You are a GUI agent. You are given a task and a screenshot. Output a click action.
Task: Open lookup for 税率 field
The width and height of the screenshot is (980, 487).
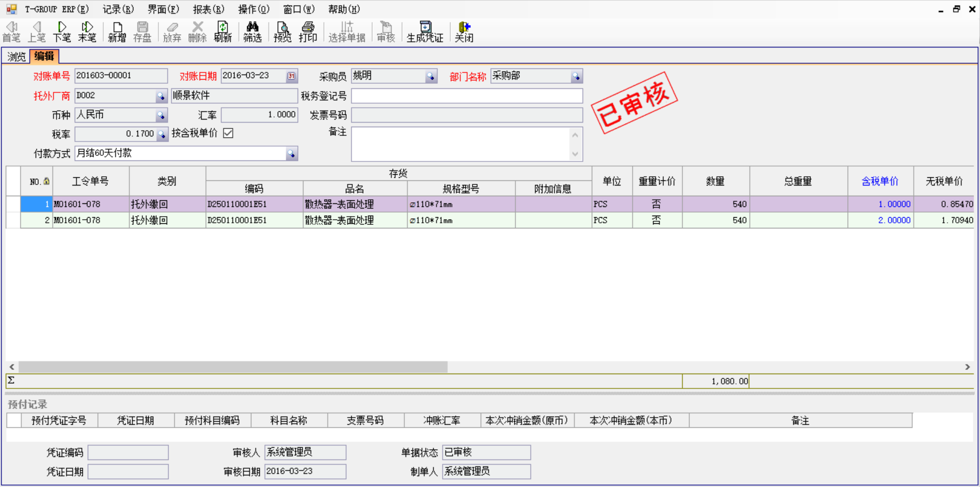click(x=161, y=134)
